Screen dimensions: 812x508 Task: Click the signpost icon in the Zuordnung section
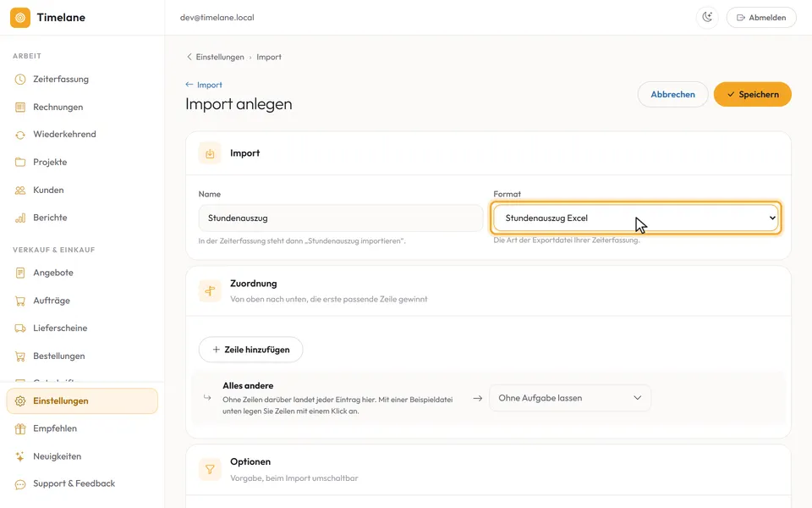210,290
